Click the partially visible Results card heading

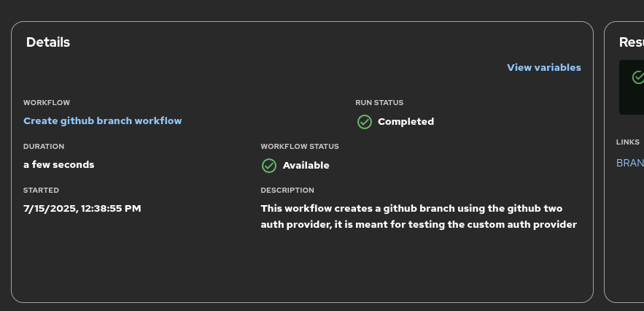(631, 42)
